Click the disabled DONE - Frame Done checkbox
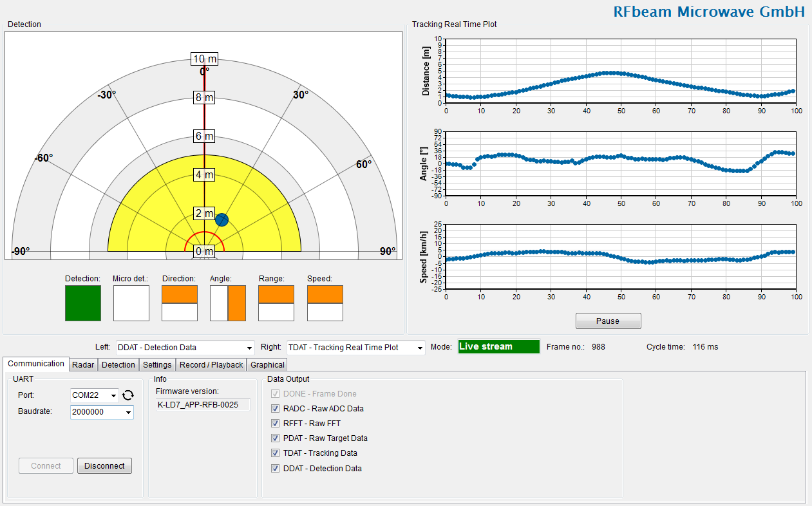Screen dimensions: 812x506 click(x=276, y=394)
